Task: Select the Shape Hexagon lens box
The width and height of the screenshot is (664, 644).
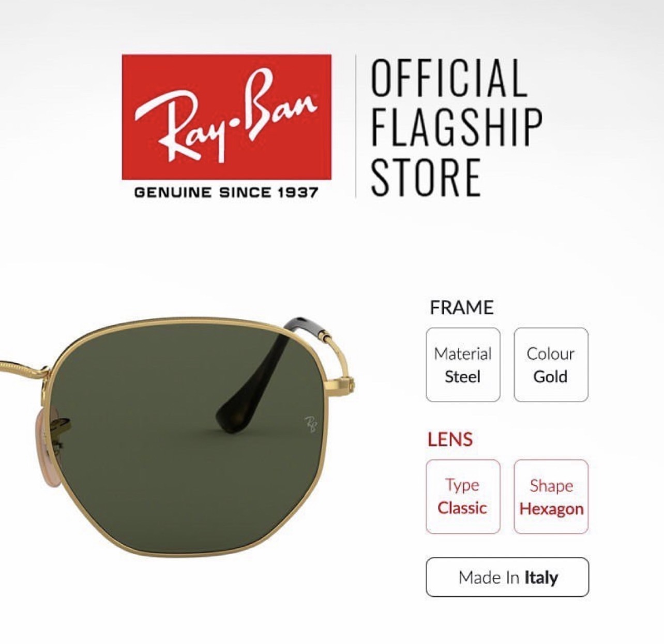Action: (x=551, y=497)
